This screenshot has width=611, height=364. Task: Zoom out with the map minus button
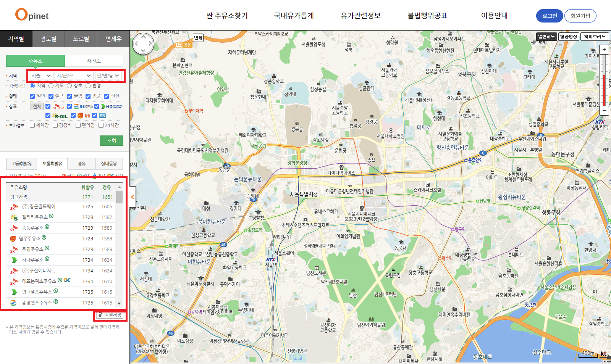pyautogui.click(x=604, y=111)
